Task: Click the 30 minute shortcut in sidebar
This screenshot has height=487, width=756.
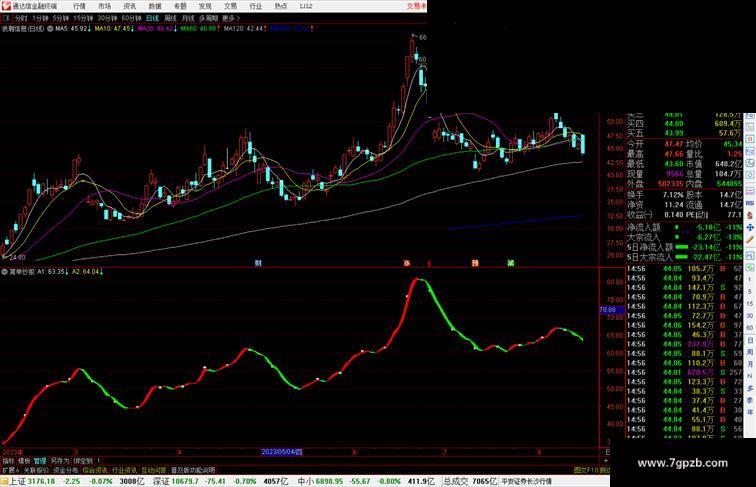Action: click(x=750, y=316)
